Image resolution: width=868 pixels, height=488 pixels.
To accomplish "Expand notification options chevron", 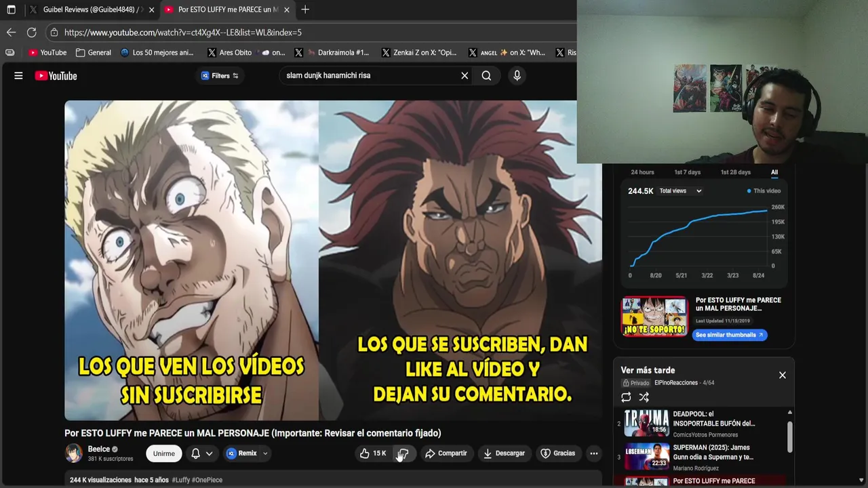I will click(209, 453).
